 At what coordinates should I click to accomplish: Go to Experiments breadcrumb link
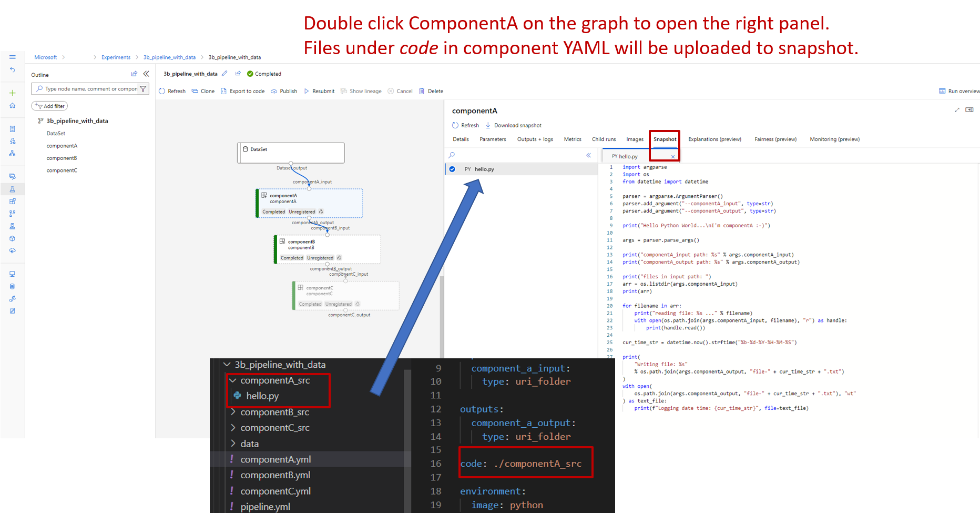116,57
